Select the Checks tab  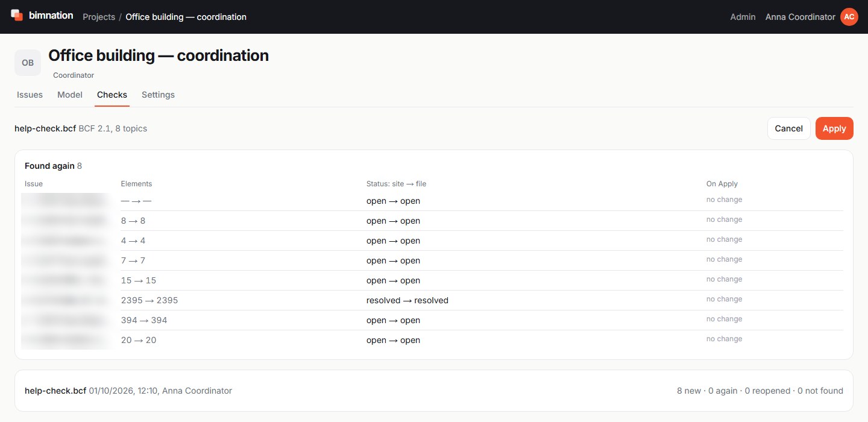pos(112,95)
